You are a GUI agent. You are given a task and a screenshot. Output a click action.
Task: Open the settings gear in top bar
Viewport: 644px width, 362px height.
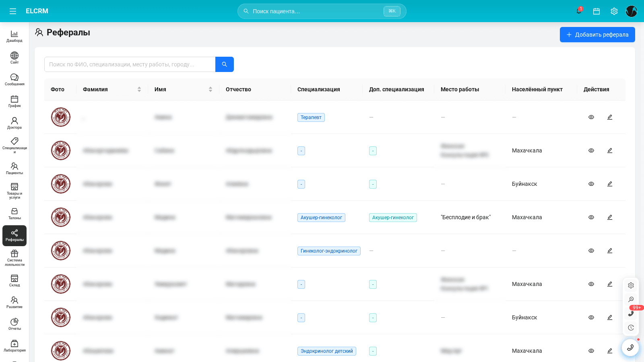(x=614, y=11)
